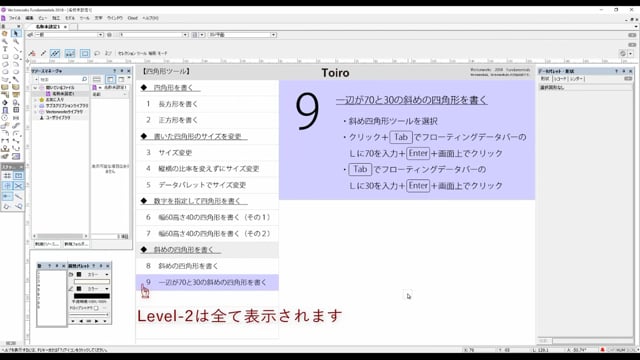Toggle Snap to Grid in Snapping palette

click(7, 176)
